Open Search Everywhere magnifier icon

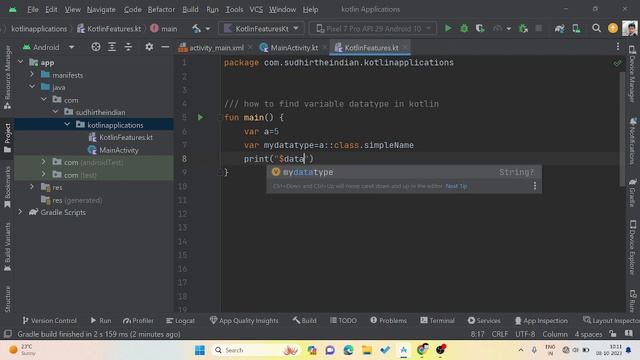click(x=596, y=28)
